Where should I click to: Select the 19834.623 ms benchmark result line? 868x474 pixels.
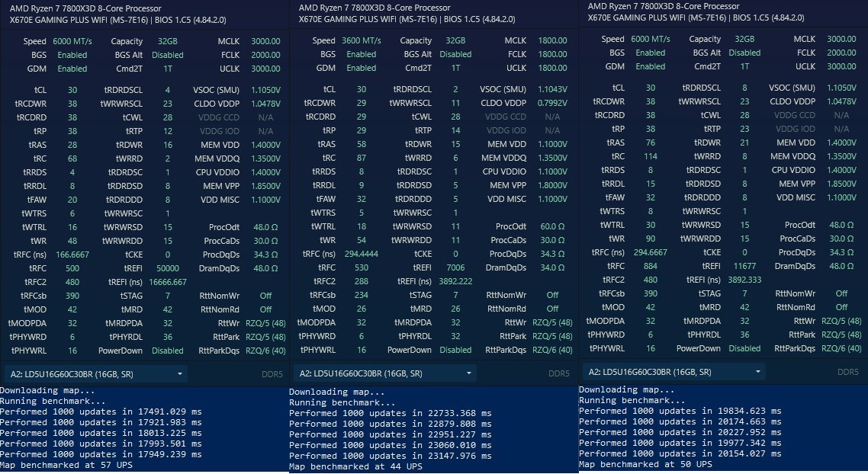pos(680,411)
